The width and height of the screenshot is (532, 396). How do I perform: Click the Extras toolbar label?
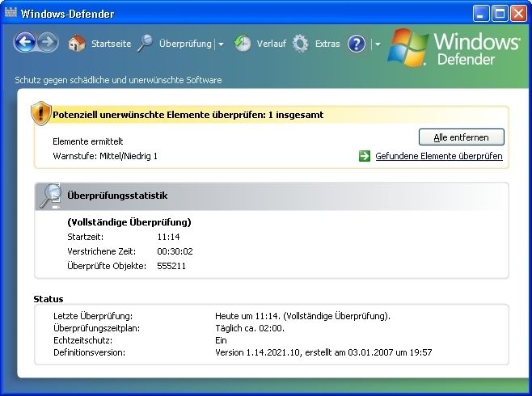point(327,44)
